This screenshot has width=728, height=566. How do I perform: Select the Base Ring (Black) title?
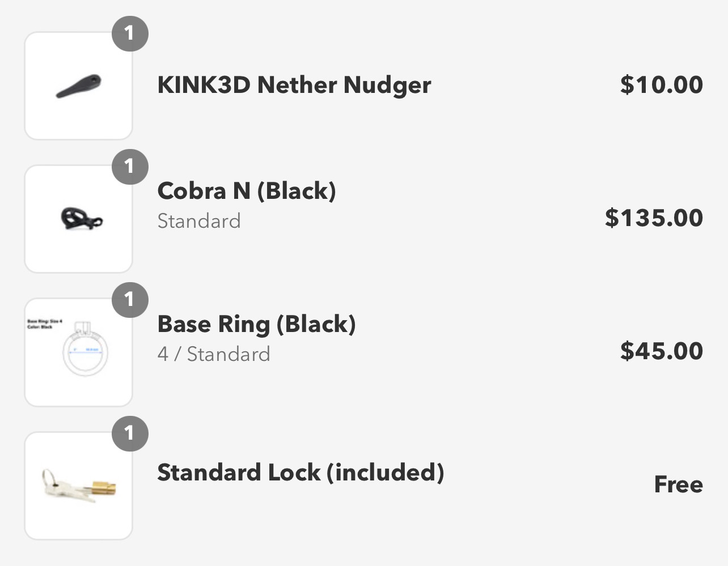pyautogui.click(x=257, y=324)
